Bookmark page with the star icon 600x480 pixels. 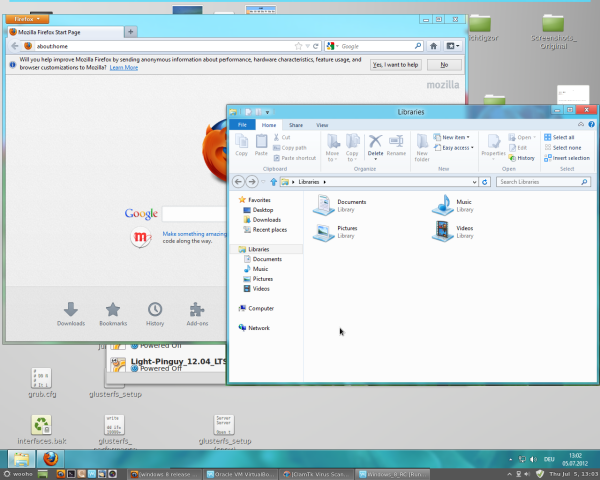(x=298, y=46)
